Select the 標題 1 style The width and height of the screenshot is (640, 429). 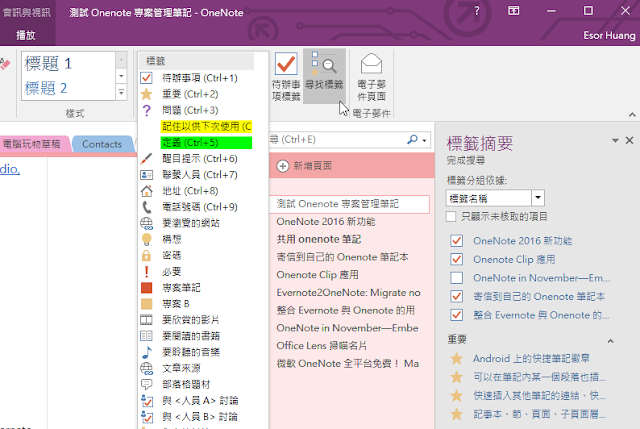point(48,63)
